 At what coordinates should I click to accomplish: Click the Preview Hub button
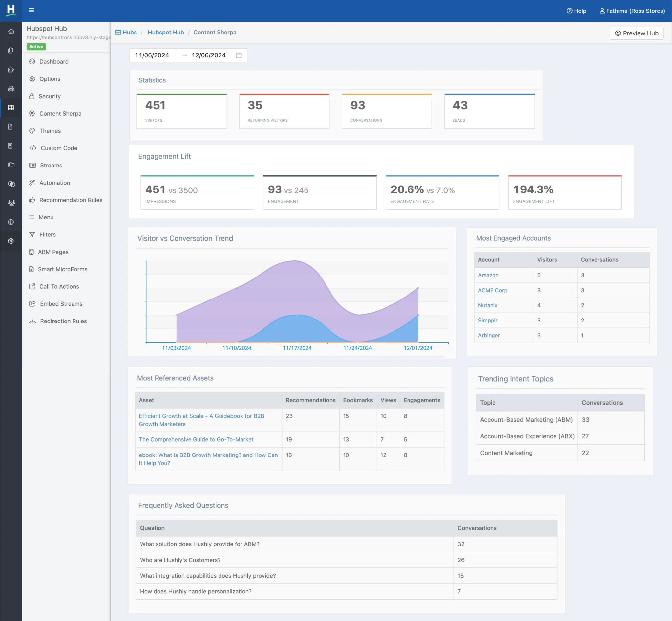(x=636, y=33)
